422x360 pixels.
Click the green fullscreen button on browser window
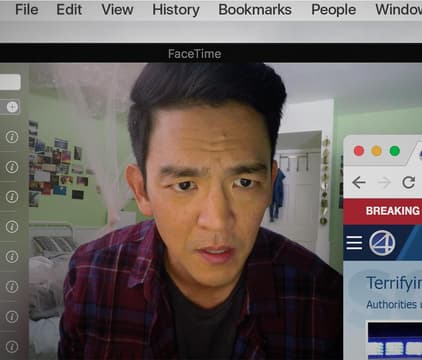[395, 151]
